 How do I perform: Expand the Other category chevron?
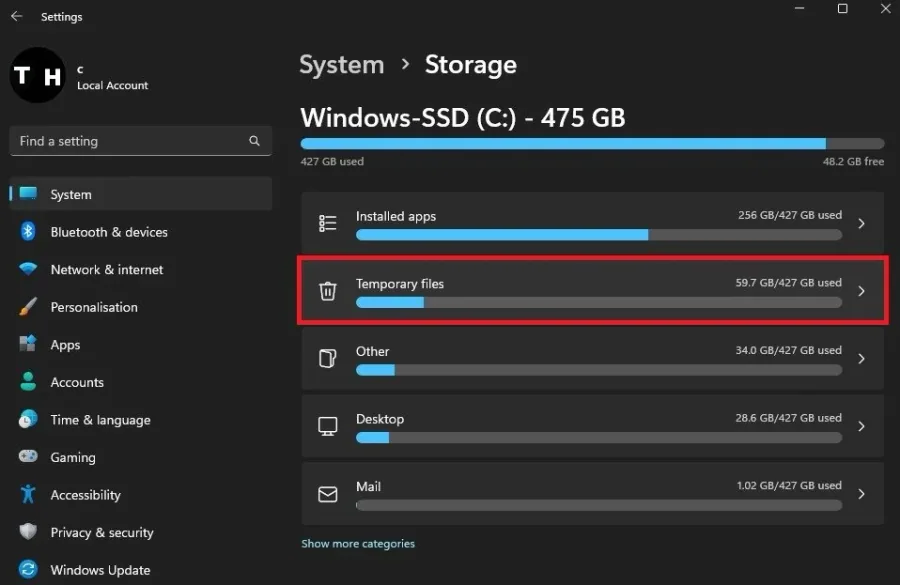pyautogui.click(x=862, y=359)
